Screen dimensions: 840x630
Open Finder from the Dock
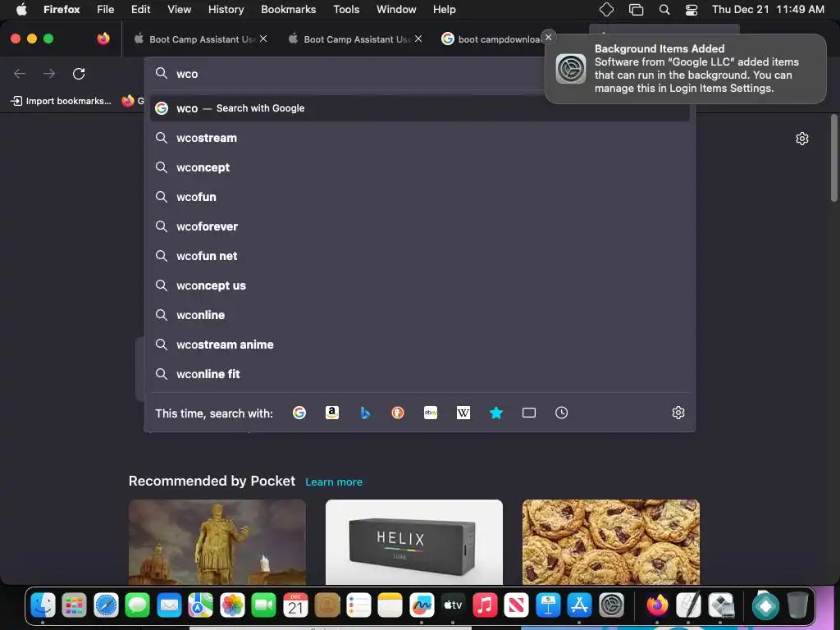pos(43,605)
